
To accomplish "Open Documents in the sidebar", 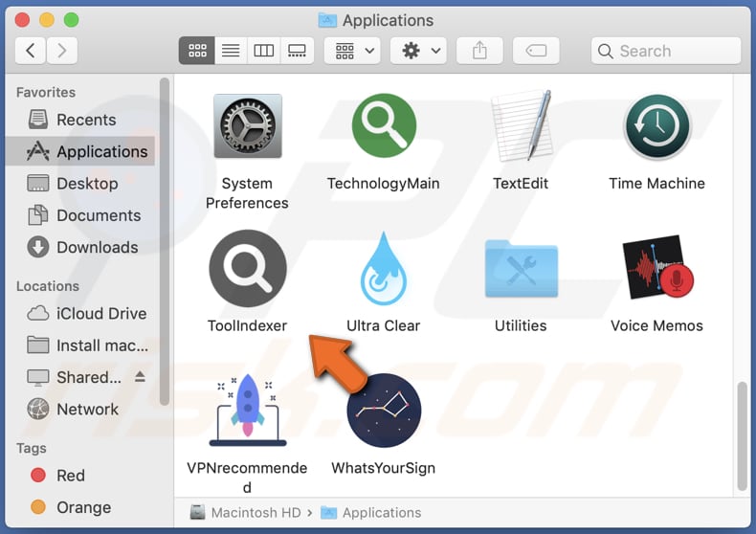I will click(x=80, y=215).
